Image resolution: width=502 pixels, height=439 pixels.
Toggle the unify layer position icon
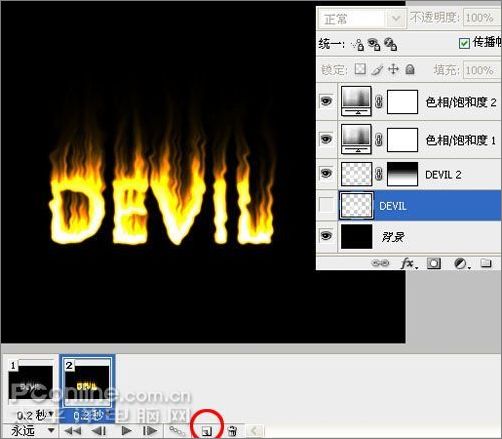pyautogui.click(x=358, y=44)
